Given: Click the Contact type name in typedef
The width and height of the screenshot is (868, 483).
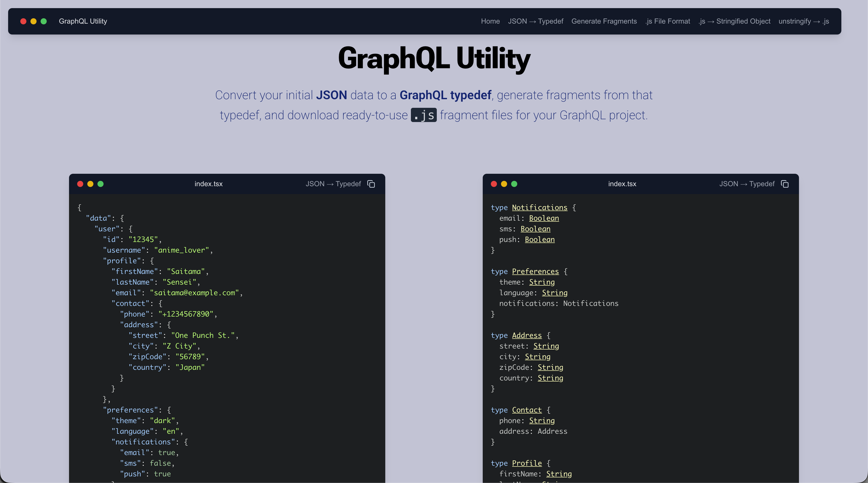Looking at the screenshot, I should click(527, 410).
